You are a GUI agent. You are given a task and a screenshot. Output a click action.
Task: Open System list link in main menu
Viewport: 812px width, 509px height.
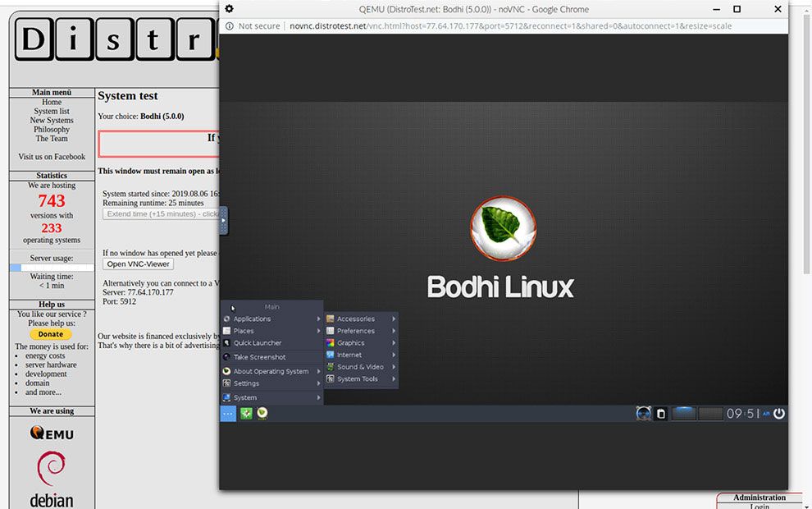coord(52,111)
